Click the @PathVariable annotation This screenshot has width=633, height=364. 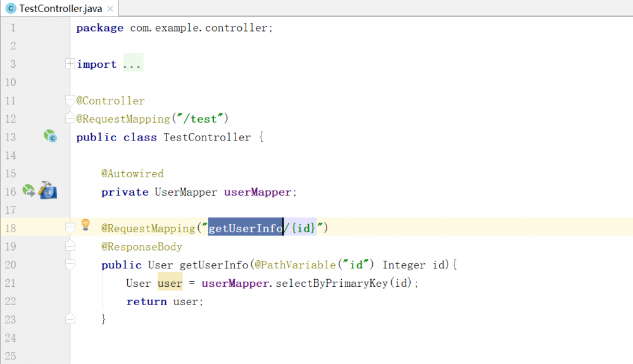295,265
